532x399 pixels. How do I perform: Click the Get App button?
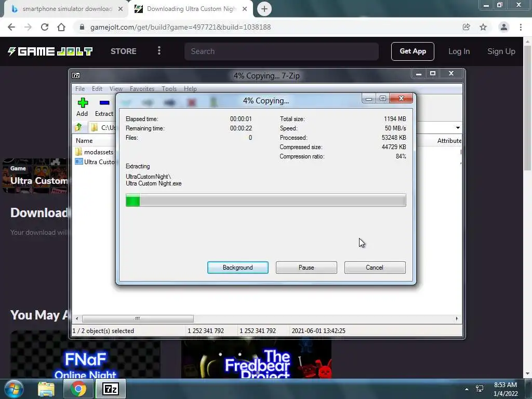point(413,51)
